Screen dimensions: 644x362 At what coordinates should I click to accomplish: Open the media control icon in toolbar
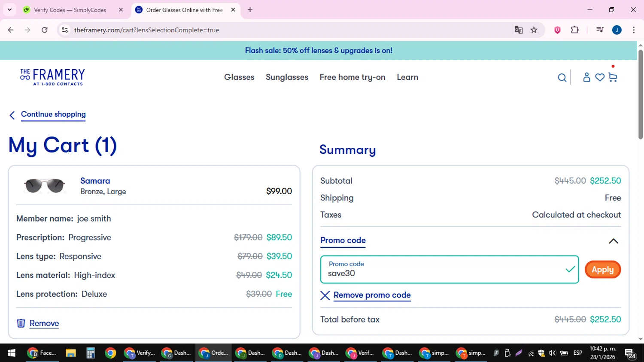[x=600, y=30]
